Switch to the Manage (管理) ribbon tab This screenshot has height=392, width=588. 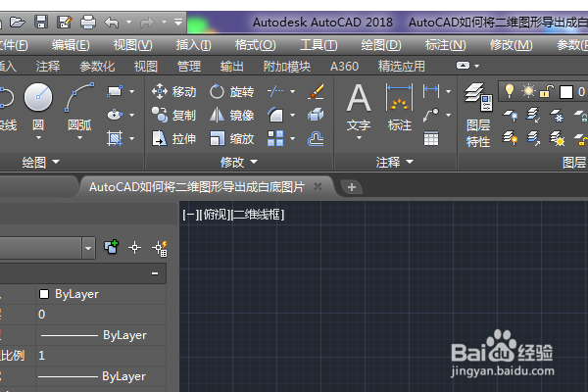189,67
